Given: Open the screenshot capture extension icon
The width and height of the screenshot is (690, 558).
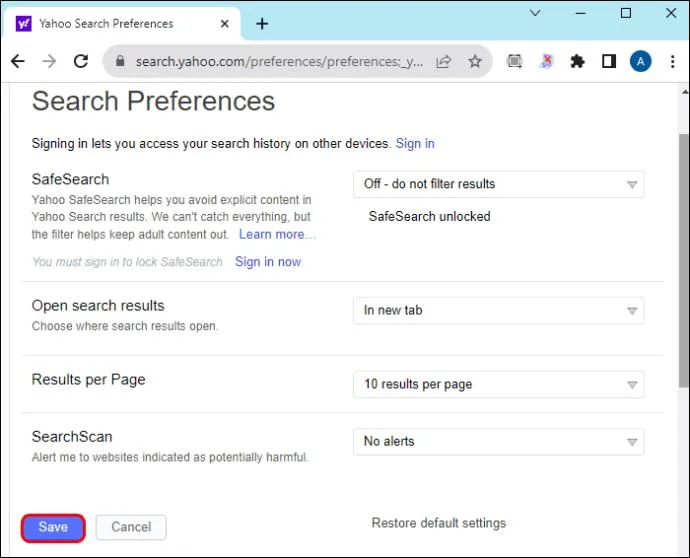Looking at the screenshot, I should pos(514,61).
